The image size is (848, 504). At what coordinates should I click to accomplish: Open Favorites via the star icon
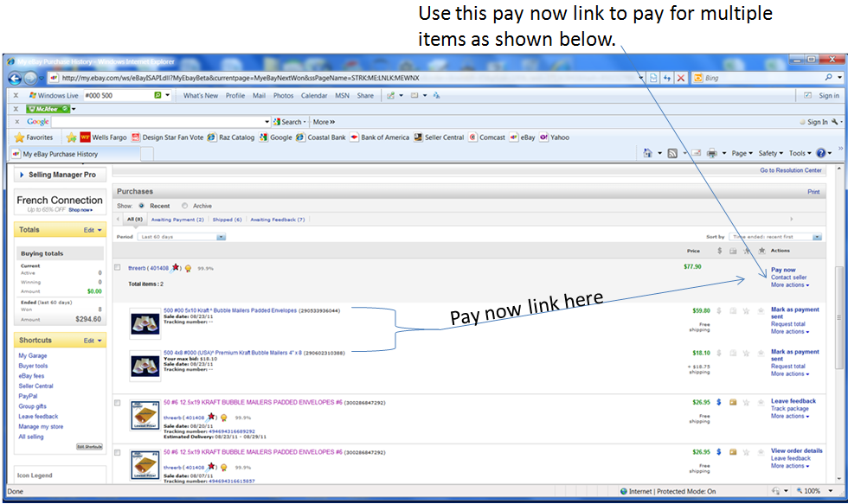point(34,137)
